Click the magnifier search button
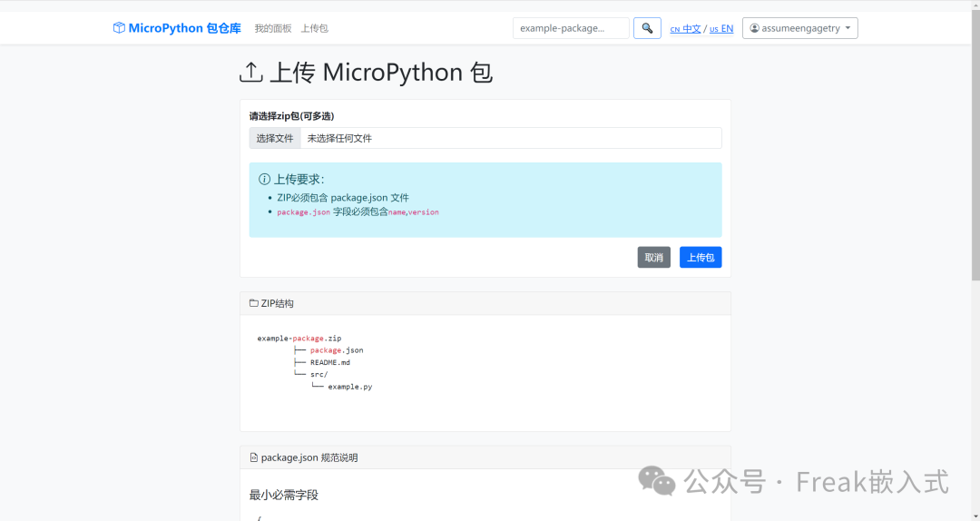Viewport: 980px width, 521px height. pyautogui.click(x=648, y=28)
